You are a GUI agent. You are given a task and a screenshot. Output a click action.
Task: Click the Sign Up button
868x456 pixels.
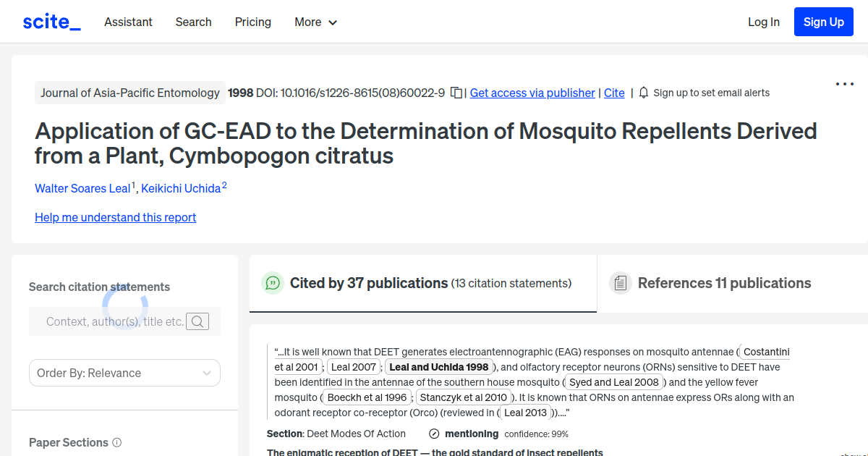click(x=823, y=21)
